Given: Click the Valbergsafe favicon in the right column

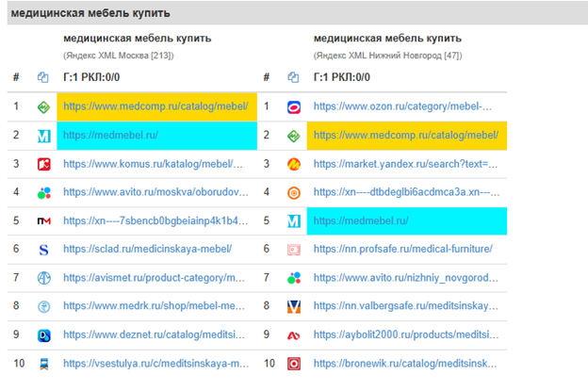Looking at the screenshot, I should pos(294,305).
